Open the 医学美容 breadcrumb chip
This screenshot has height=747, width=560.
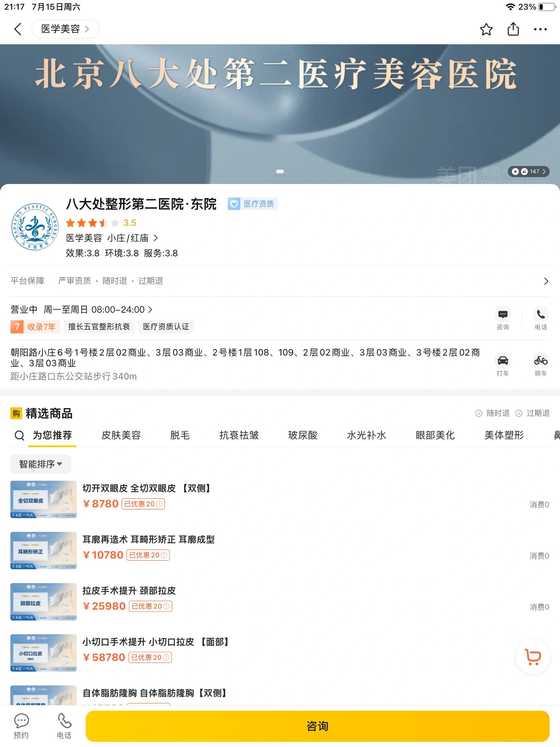[x=65, y=29]
